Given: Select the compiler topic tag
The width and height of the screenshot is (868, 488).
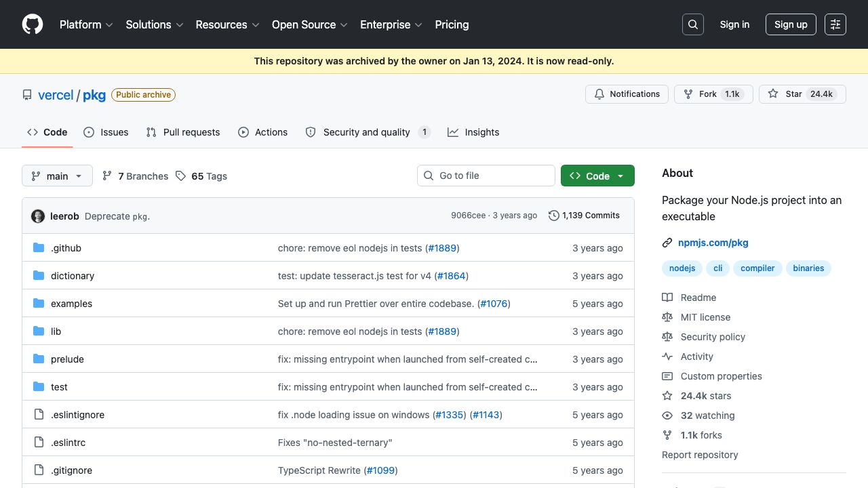Looking at the screenshot, I should tap(757, 268).
